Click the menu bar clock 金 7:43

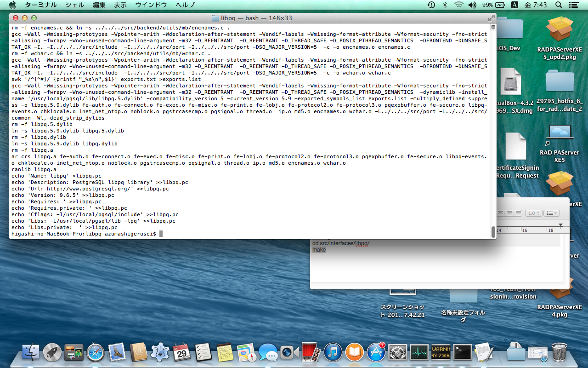tap(536, 5)
